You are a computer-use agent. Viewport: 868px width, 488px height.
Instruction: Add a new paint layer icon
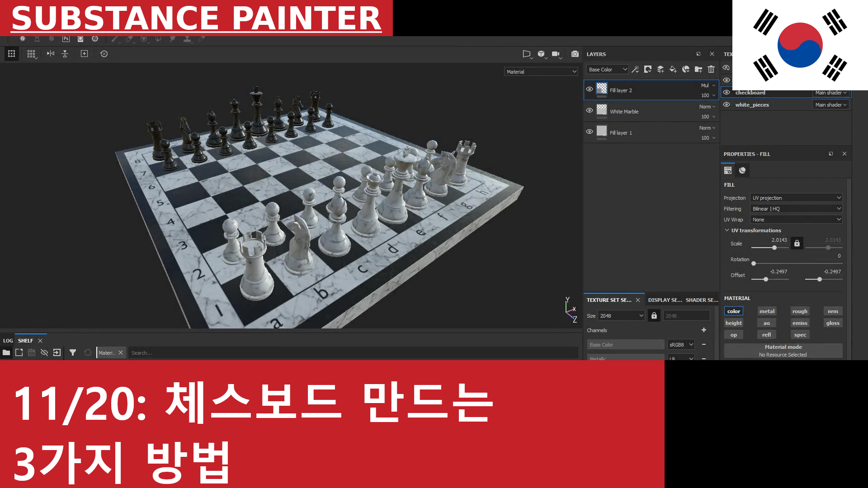(660, 69)
